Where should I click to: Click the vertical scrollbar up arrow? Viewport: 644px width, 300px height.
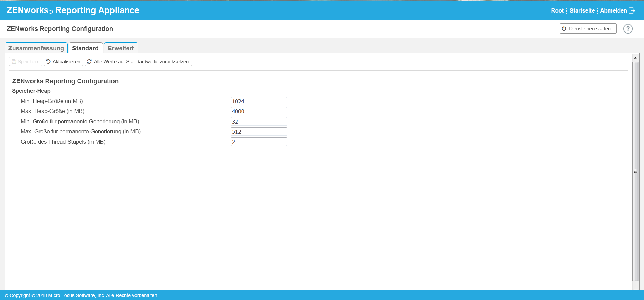tap(636, 58)
